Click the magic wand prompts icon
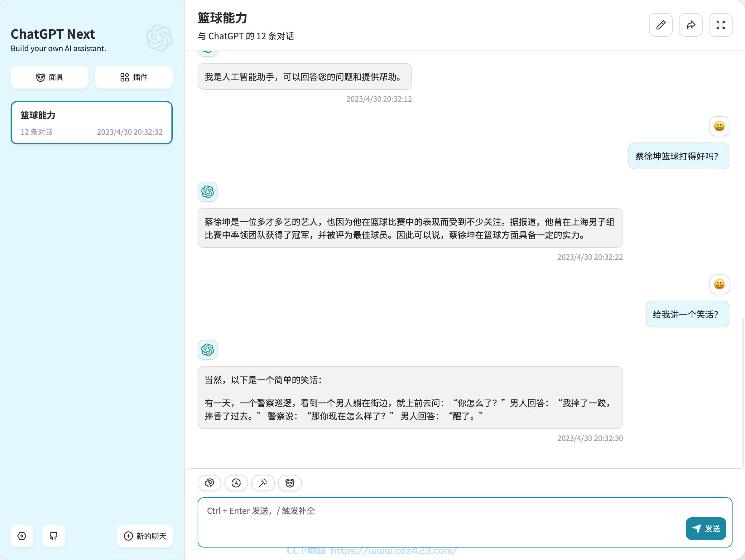745x560 pixels. (x=263, y=483)
